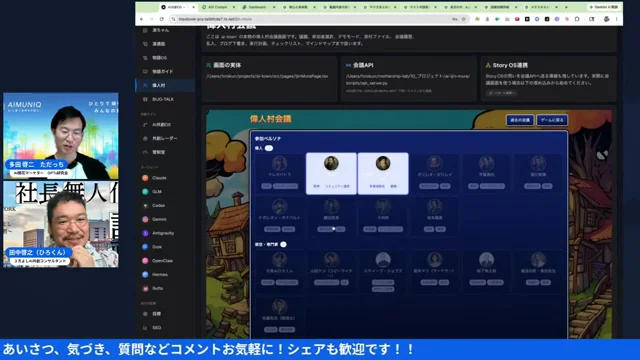Select the OpenClaw agent icon

click(145, 260)
